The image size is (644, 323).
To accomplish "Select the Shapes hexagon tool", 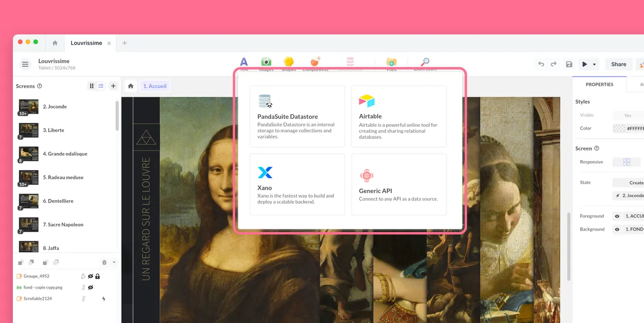I will coord(289,63).
